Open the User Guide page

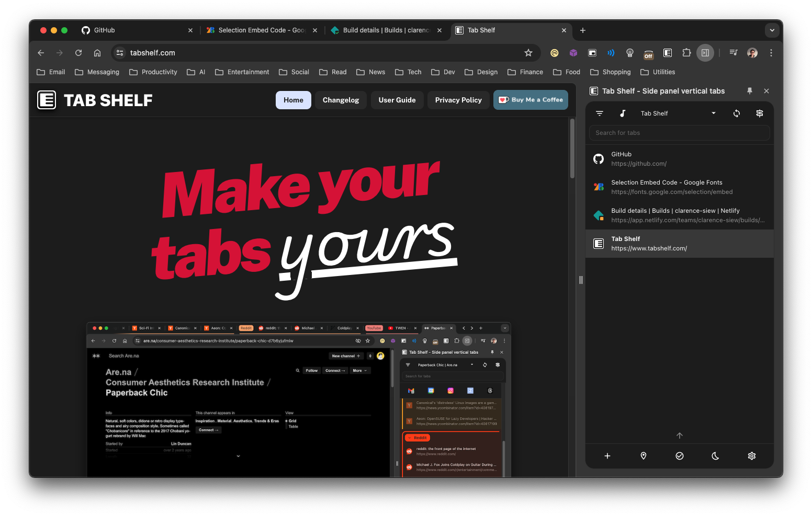(x=397, y=100)
